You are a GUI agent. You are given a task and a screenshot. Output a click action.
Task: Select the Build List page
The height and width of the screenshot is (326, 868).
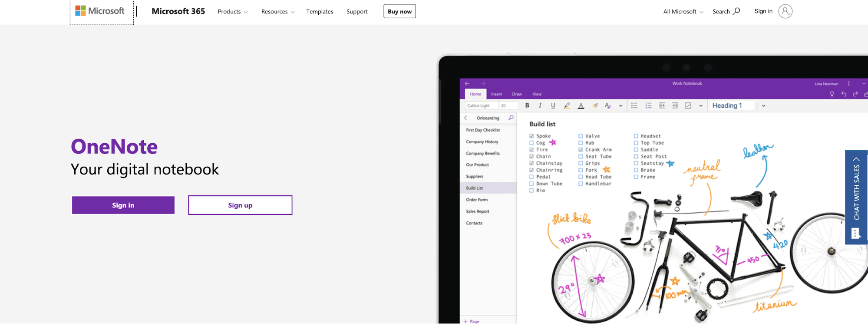click(x=488, y=188)
